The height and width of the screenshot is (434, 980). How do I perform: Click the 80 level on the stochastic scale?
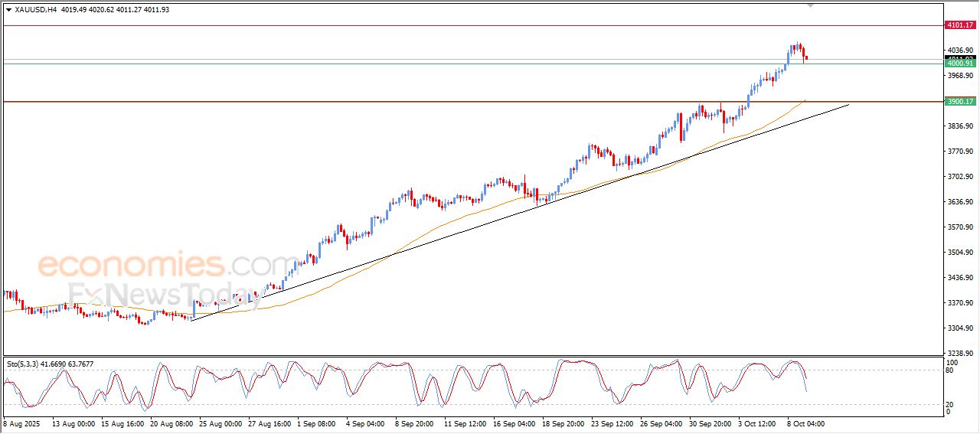[952, 370]
